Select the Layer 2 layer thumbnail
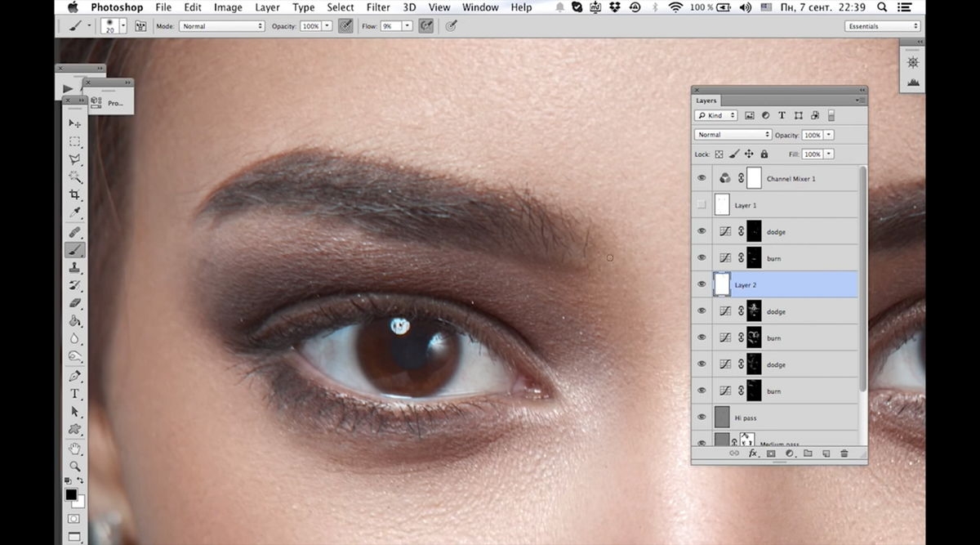 [x=721, y=284]
